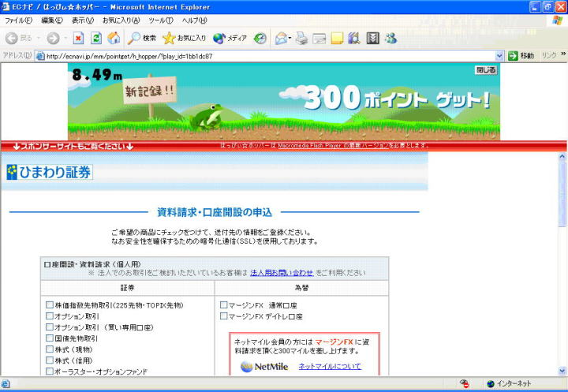Click the Internet zone globe status icon

pos(491,383)
